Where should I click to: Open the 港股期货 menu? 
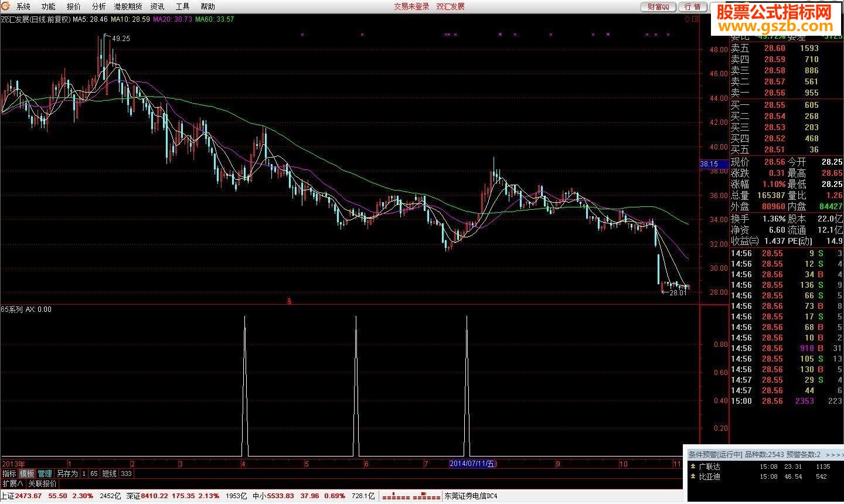128,7
